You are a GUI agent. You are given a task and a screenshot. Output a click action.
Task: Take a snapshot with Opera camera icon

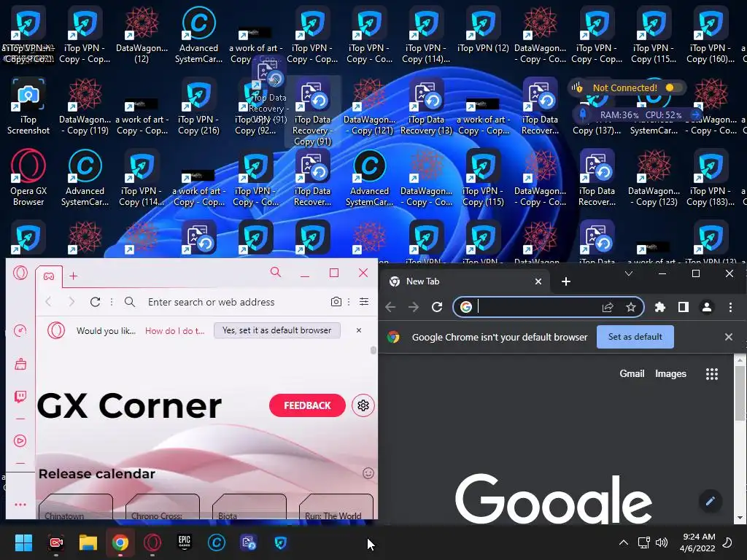[336, 302]
